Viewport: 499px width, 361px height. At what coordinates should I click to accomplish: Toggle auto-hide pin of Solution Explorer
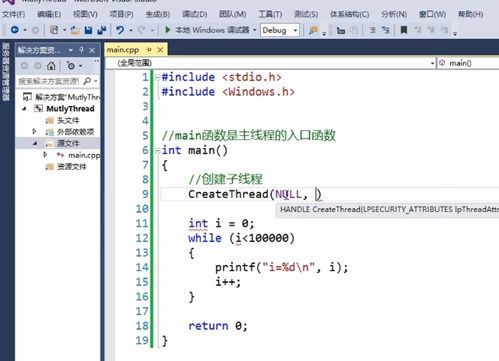(x=81, y=50)
